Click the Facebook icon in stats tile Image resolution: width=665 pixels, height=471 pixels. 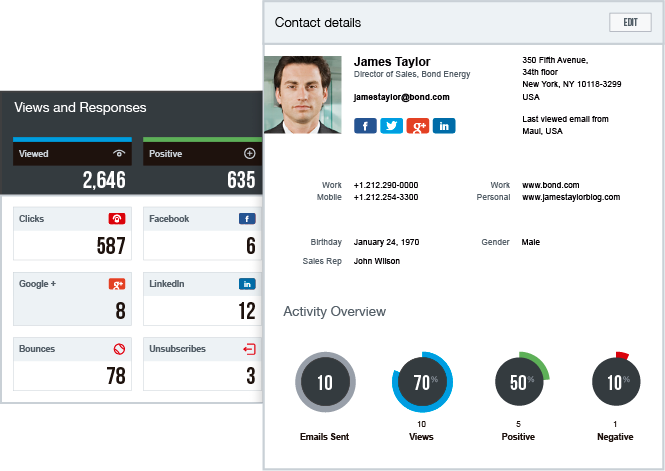(x=247, y=219)
